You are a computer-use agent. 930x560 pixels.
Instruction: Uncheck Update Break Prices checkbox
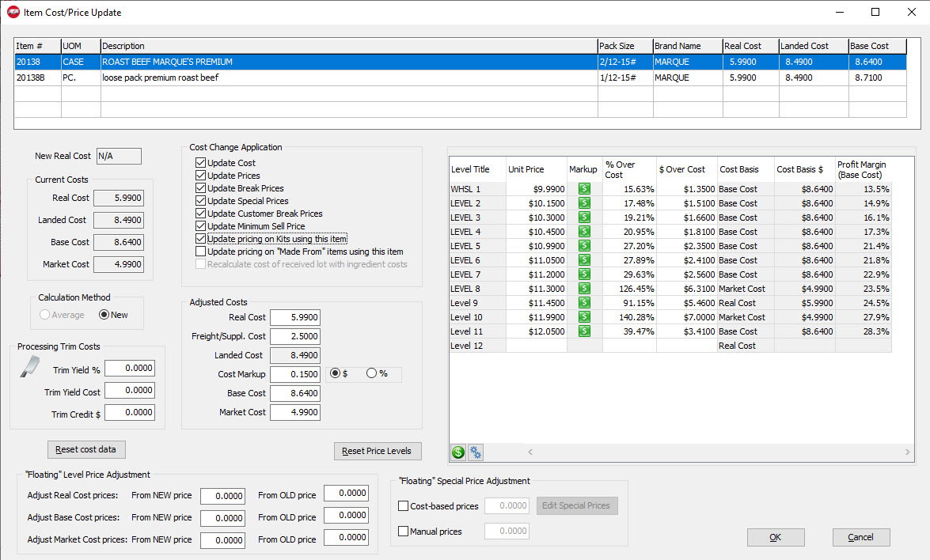[x=200, y=188]
